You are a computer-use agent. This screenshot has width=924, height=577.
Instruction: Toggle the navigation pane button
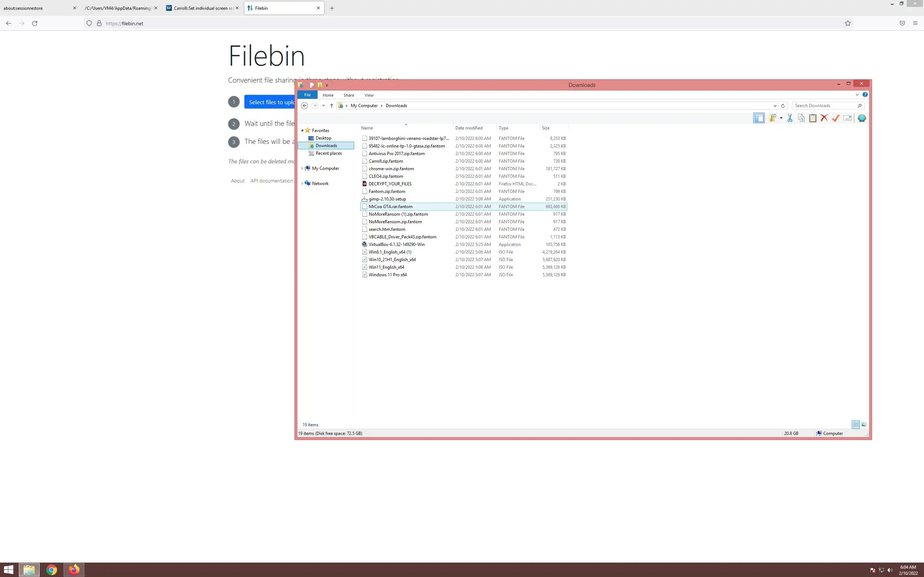point(759,118)
